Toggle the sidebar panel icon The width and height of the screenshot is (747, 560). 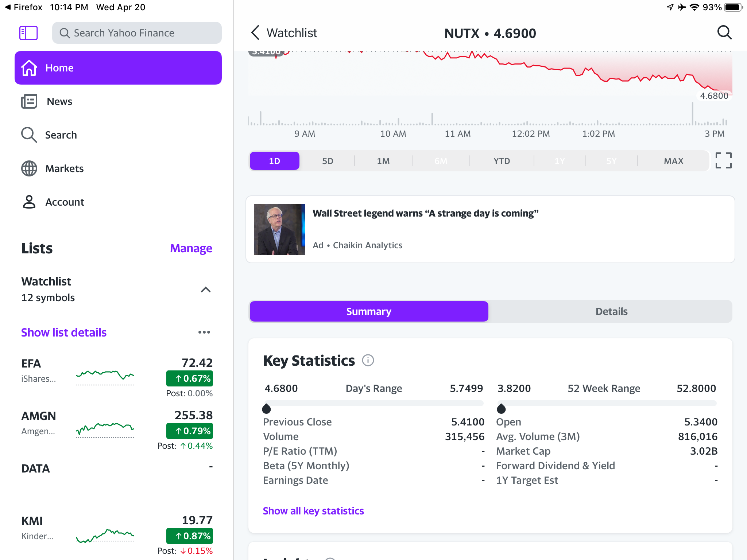[x=28, y=33]
